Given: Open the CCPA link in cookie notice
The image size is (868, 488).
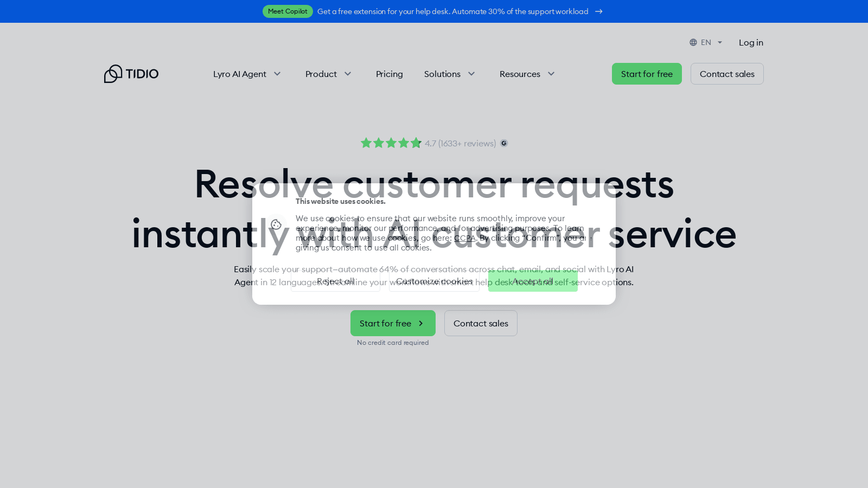Looking at the screenshot, I should coord(465,238).
